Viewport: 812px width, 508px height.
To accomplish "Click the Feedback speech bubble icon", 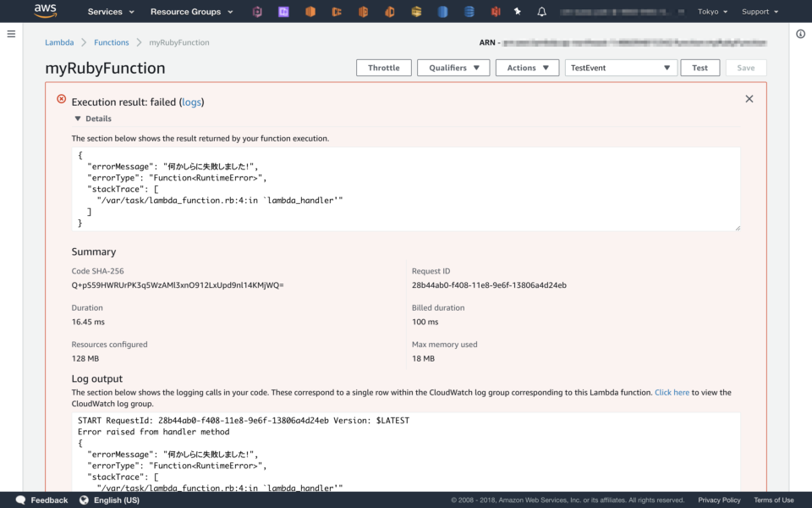I will coord(19,500).
